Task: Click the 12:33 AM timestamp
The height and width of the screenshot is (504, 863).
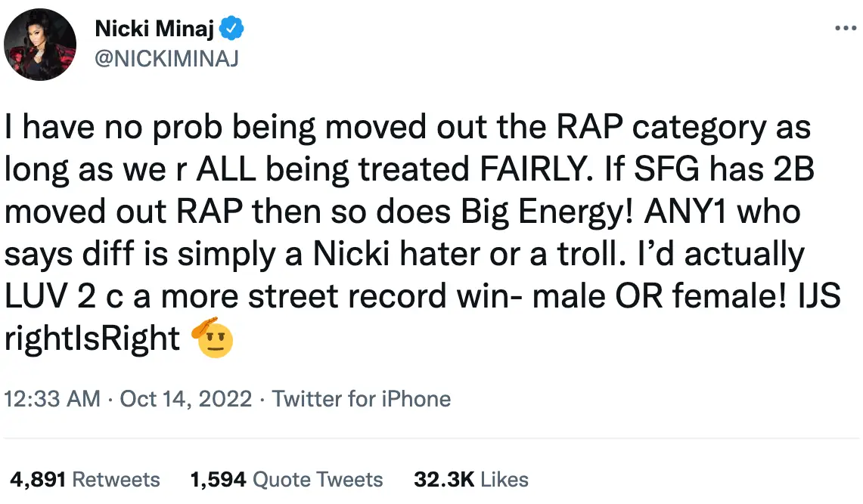Action: 52,399
